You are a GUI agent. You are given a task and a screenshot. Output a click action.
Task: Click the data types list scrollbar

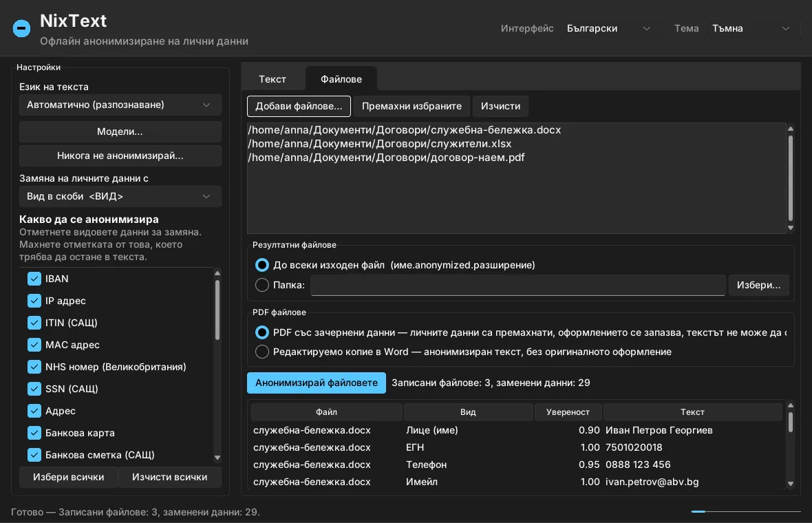(x=217, y=310)
